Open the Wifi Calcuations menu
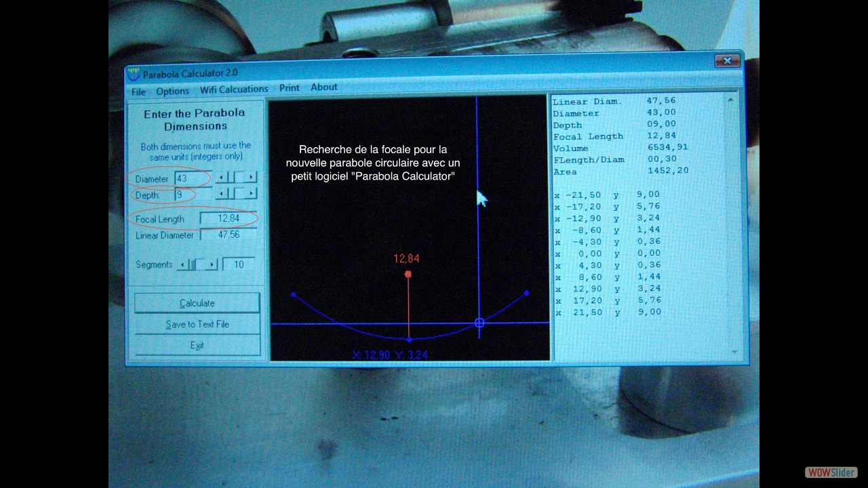 234,89
